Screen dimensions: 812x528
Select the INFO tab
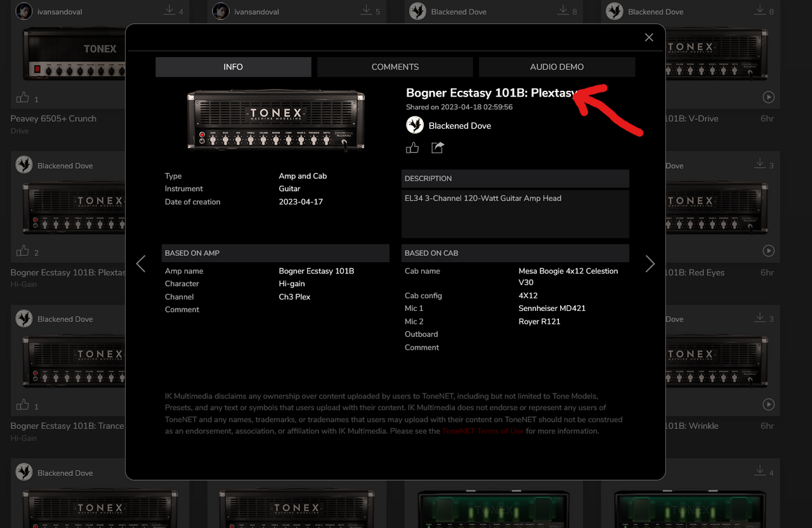(233, 67)
